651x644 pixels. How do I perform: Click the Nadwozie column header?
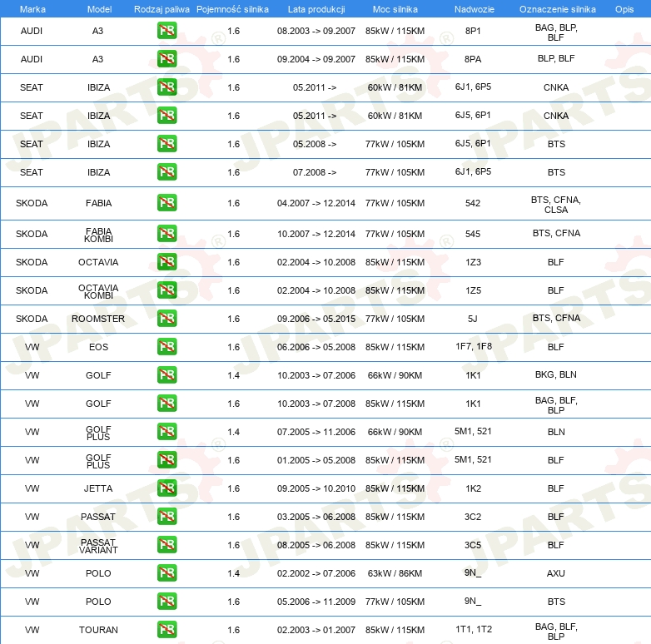(x=475, y=9)
